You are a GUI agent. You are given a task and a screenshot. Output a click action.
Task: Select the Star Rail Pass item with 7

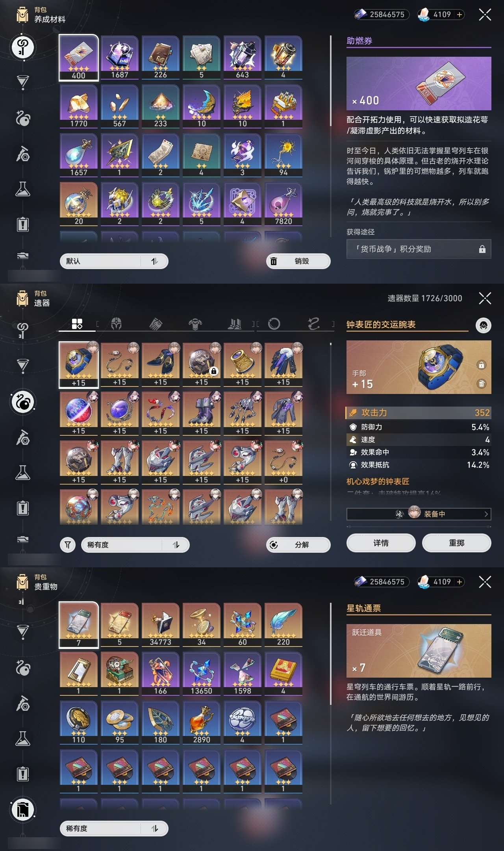click(x=79, y=625)
